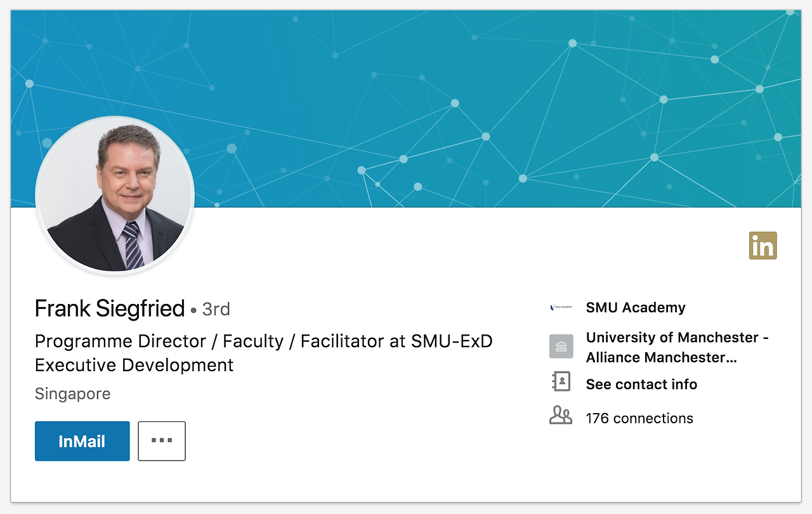812x514 pixels.
Task: Open the University of Manchester education link
Action: pos(677,338)
